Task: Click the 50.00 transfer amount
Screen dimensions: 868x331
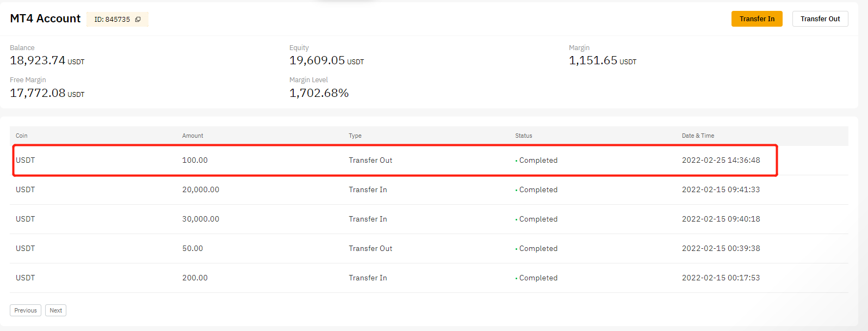Action: [193, 248]
